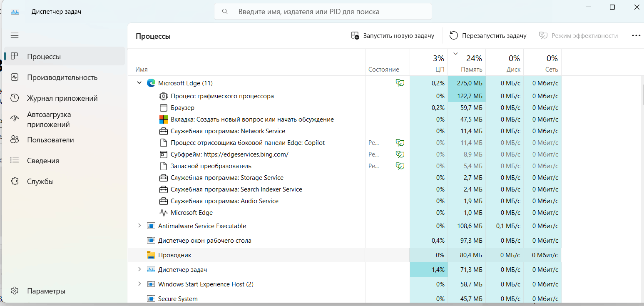Viewport: 644px width, 306px height.
Task: Open Журнал приложений page
Action: coord(65,98)
